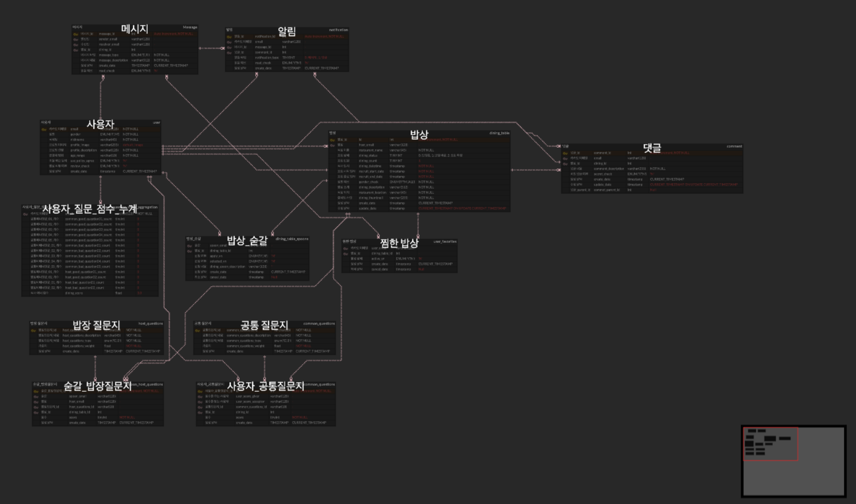Click the restaurant_name column in dining_table
Image resolution: width=856 pixels, height=504 pixels.
tap(370, 150)
